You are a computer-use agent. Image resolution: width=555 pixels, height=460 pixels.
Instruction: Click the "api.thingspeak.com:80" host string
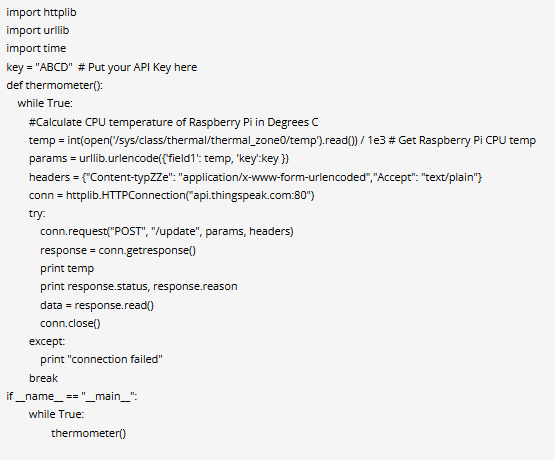250,195
